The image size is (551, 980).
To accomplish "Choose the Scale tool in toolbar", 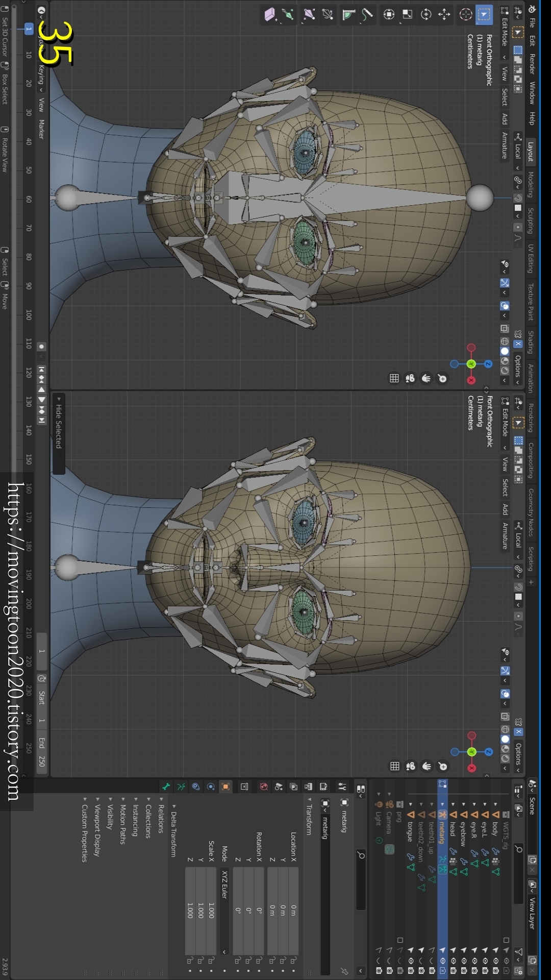I will (407, 14).
